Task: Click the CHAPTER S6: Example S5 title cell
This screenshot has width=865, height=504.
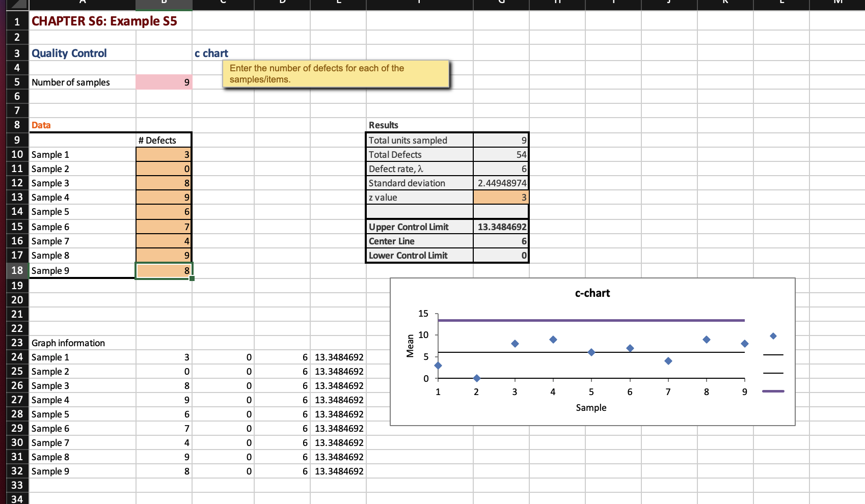Action: pos(82,21)
